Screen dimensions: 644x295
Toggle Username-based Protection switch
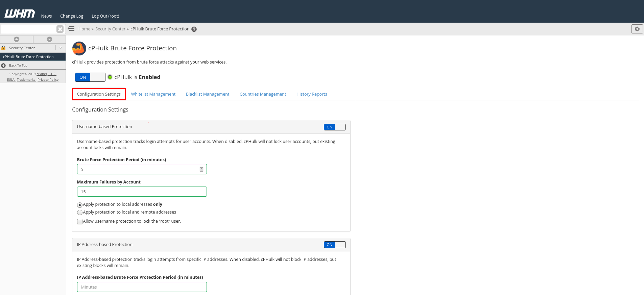335,127
